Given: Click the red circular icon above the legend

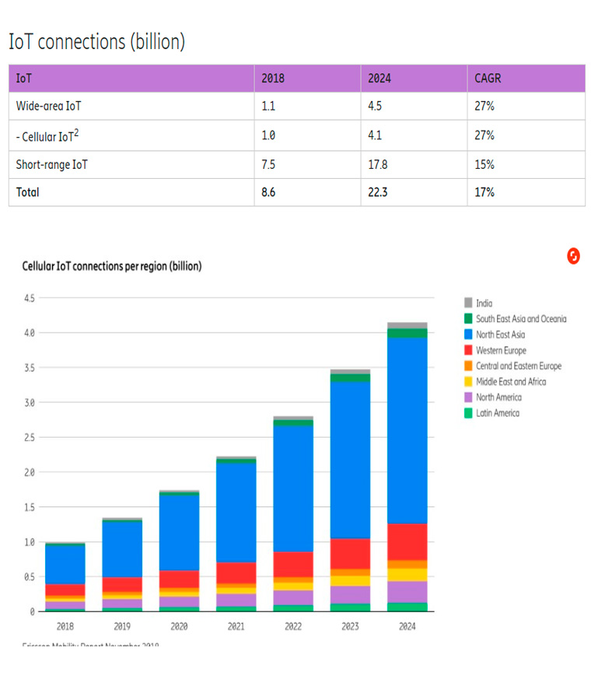Looking at the screenshot, I should click(x=574, y=256).
